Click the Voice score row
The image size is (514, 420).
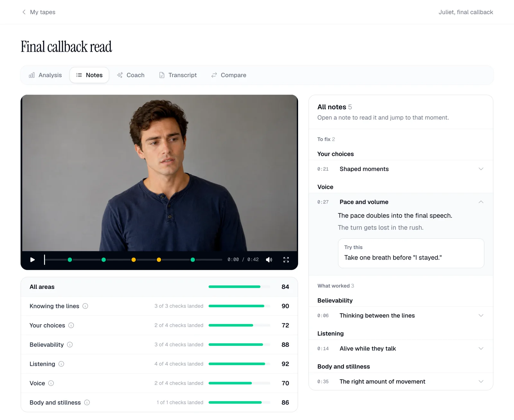point(159,383)
